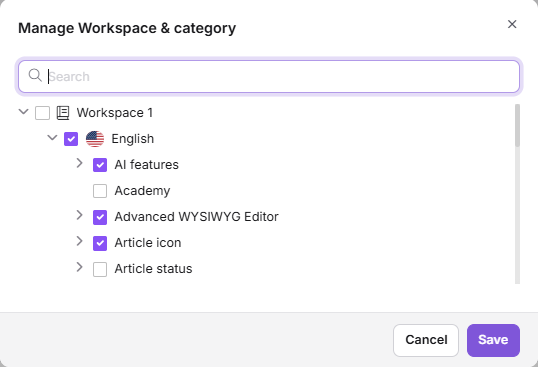The image size is (538, 367).
Task: Click the US flag icon beside English
Action: click(x=95, y=139)
